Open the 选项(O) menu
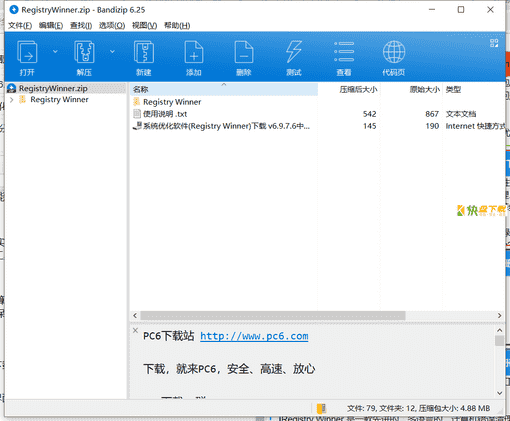The image size is (510, 421). (x=112, y=26)
